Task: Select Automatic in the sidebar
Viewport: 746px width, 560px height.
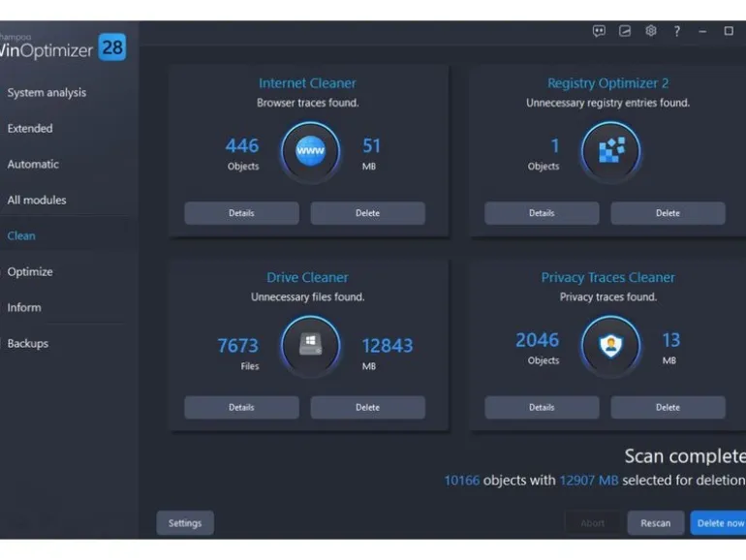Action: tap(33, 164)
